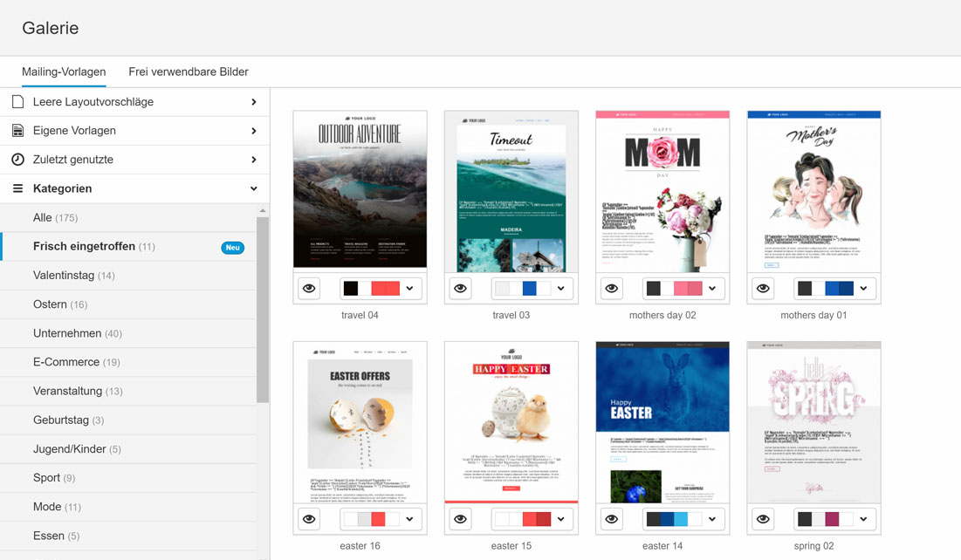Select category Veranstaltung
The image size is (961, 560).
tap(128, 391)
